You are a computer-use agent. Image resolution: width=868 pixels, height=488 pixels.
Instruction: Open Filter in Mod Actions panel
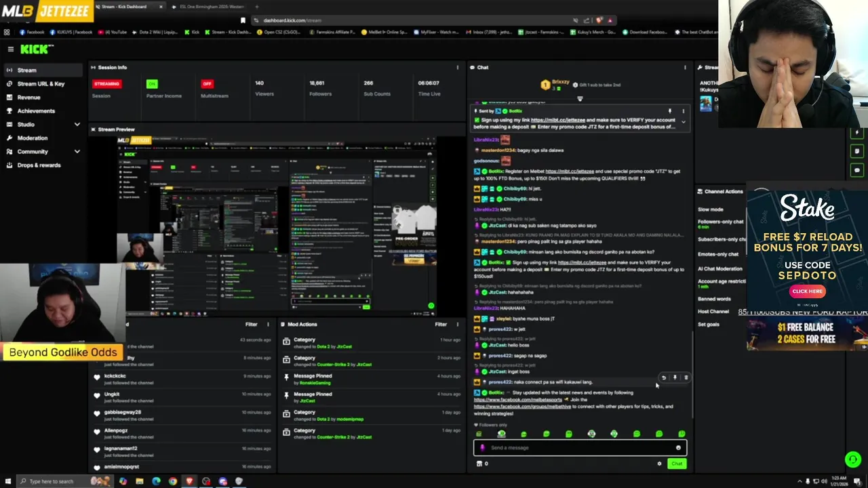(x=441, y=324)
